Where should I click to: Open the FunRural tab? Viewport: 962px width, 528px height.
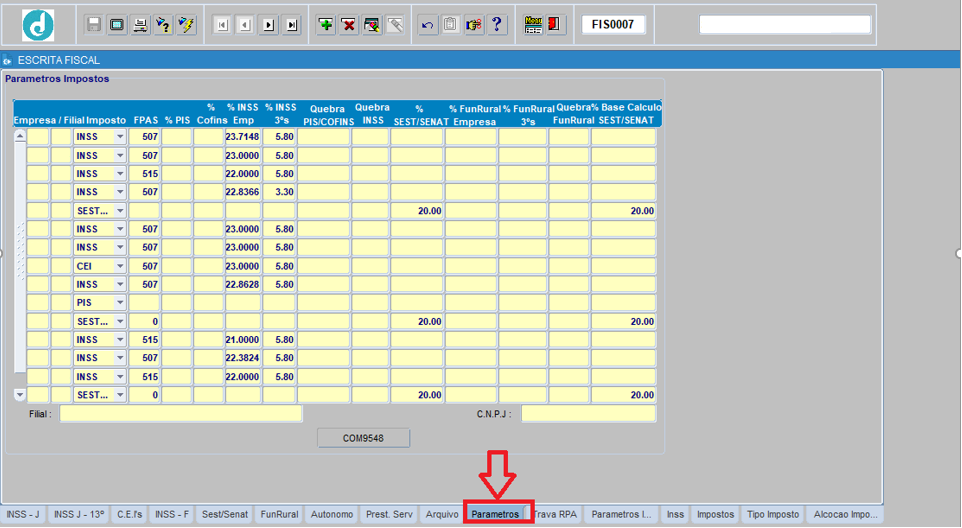click(x=279, y=515)
